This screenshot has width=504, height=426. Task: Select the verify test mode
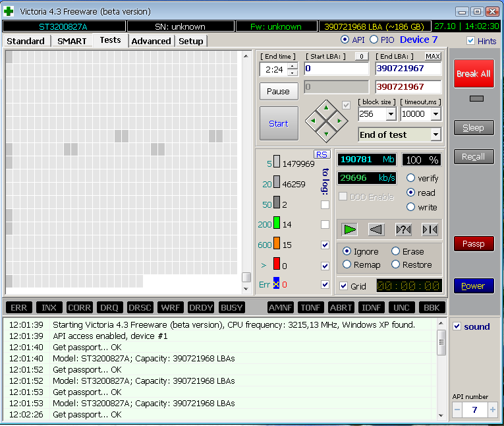411,178
